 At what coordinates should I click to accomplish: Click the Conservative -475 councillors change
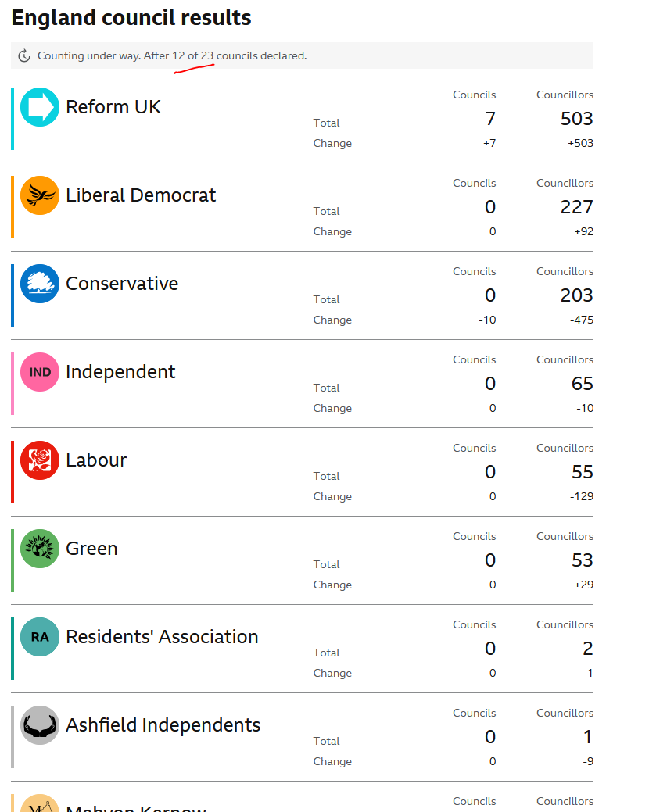coord(582,320)
